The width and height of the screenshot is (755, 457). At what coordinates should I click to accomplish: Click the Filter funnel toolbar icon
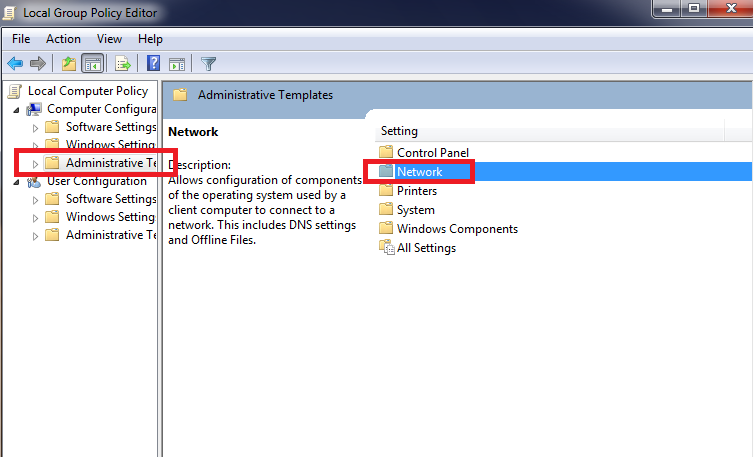[208, 64]
